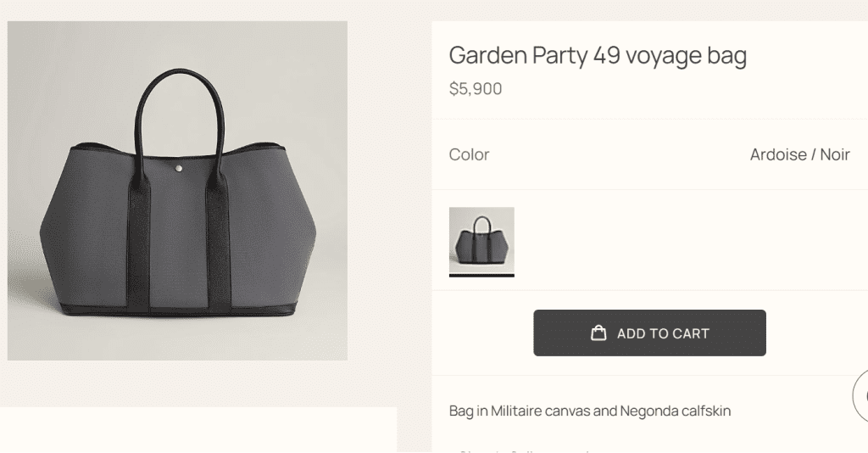Click the partially visible circular button at right edge
The height and width of the screenshot is (453, 868).
tap(860, 394)
